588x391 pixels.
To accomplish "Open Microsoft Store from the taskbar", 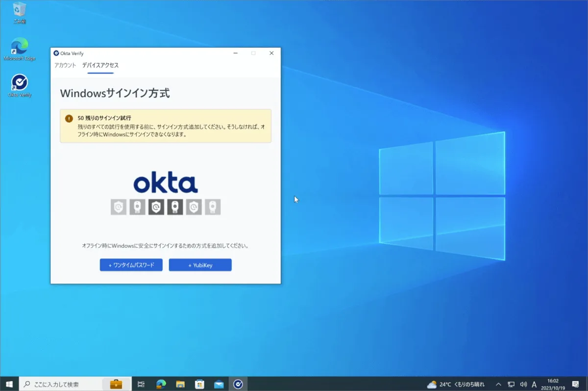I will click(x=199, y=384).
